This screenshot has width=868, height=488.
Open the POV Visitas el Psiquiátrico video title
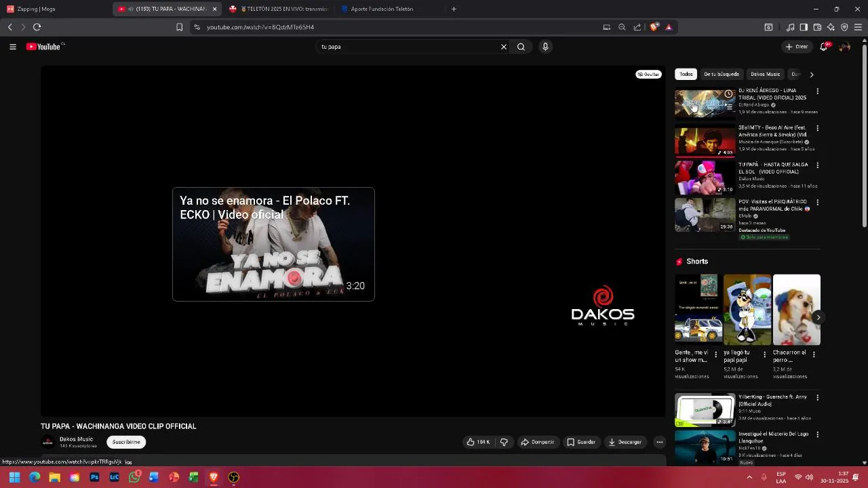(x=773, y=205)
